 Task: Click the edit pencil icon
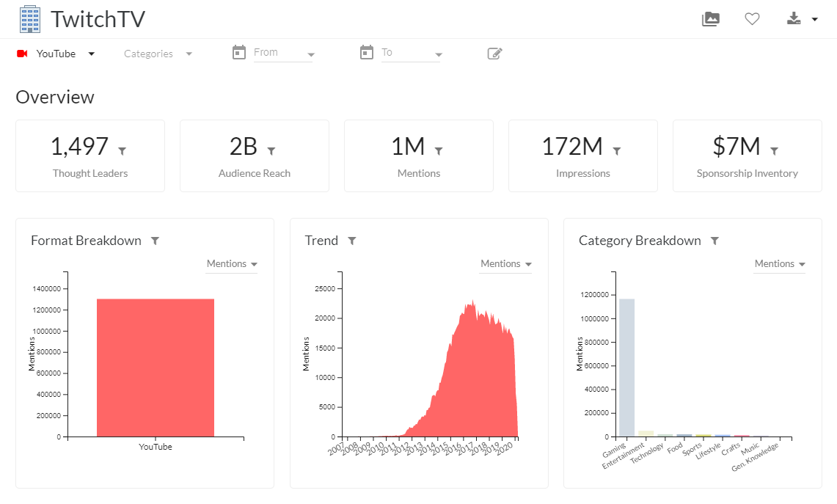click(495, 54)
